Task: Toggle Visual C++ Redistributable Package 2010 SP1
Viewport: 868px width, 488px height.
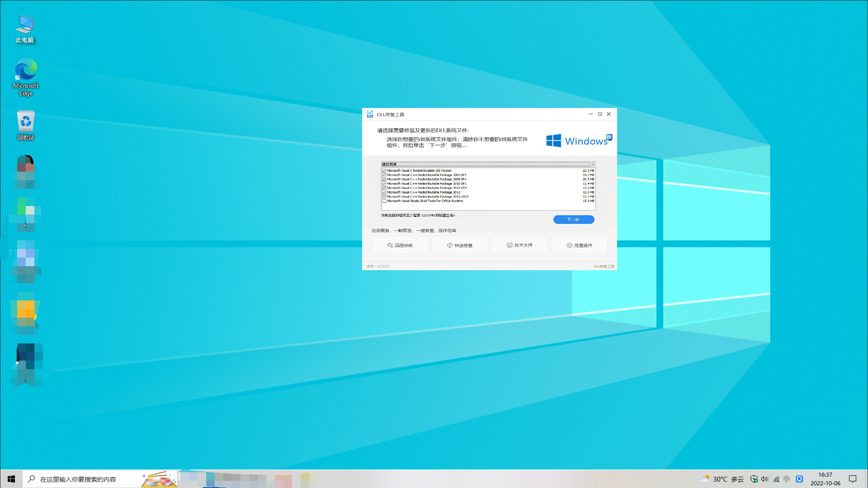Action: [x=384, y=184]
